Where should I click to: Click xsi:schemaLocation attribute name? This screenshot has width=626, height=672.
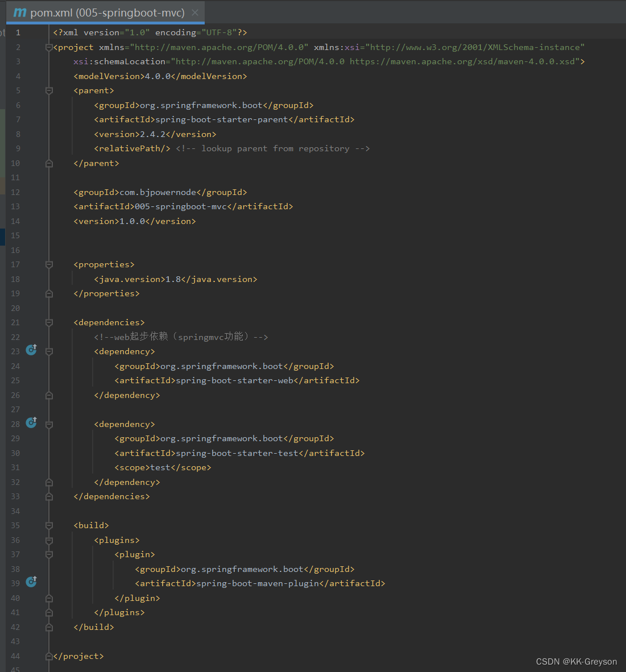pos(119,62)
